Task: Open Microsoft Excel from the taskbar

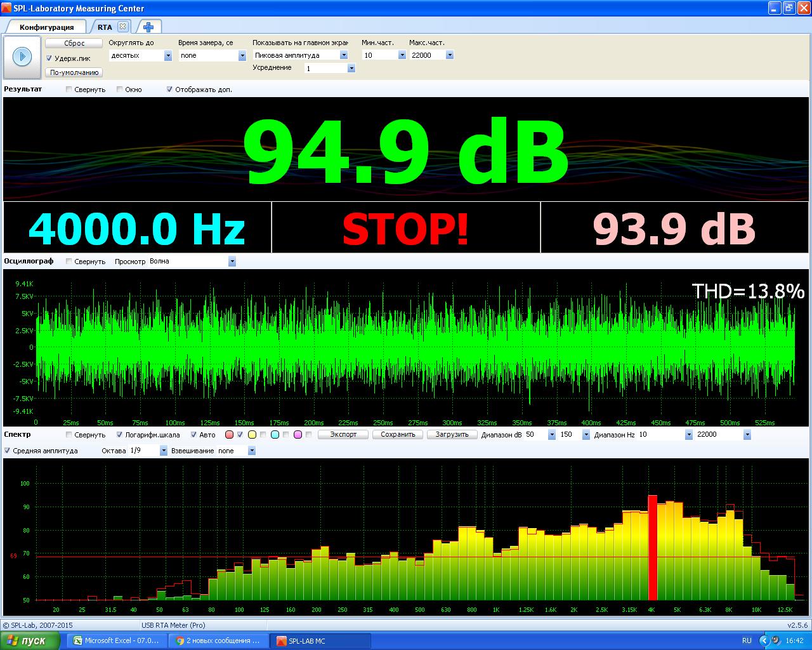Action: pos(117,640)
